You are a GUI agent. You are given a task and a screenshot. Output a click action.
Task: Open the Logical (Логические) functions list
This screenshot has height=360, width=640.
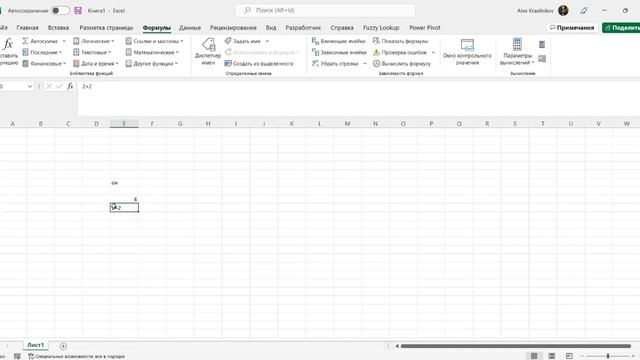tap(93, 41)
